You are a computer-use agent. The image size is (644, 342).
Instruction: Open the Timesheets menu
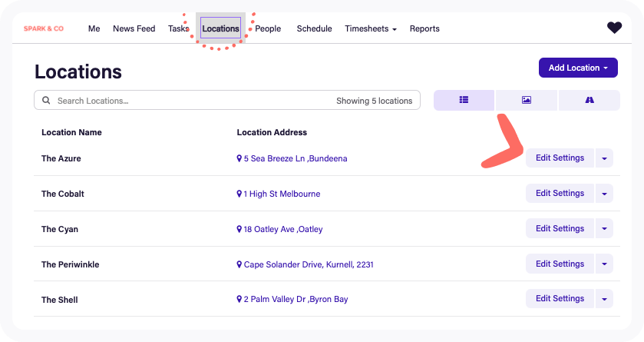point(371,28)
